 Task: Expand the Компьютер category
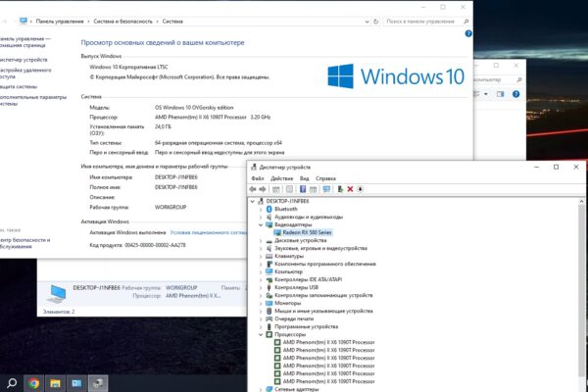pyautogui.click(x=261, y=272)
